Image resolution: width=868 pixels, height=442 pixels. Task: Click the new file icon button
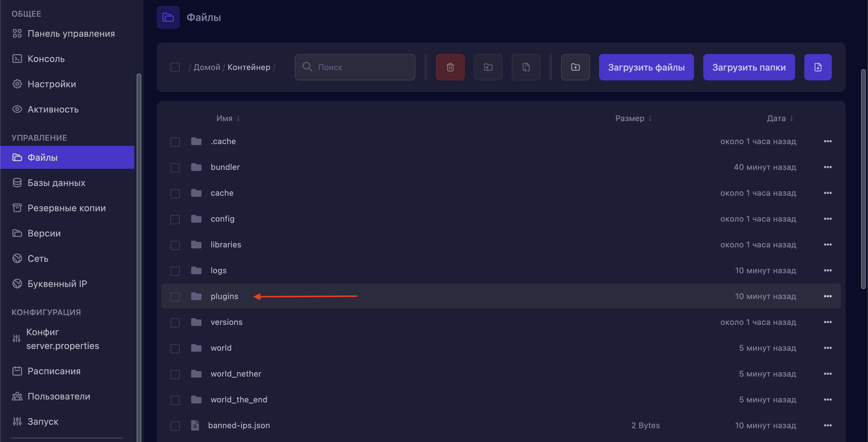[x=817, y=67]
